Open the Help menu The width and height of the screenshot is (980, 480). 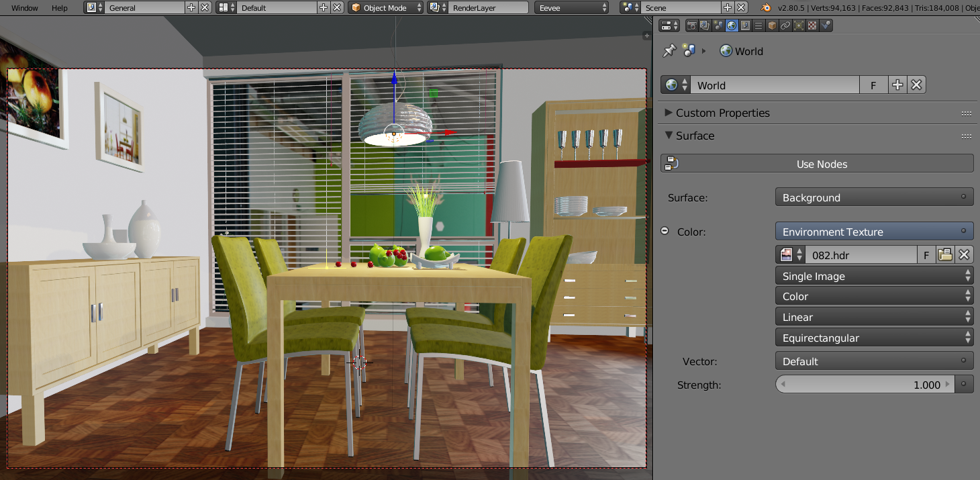(x=60, y=8)
